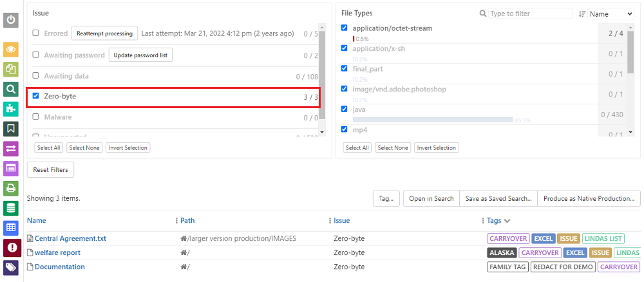644x282 pixels.
Task: Open the light green documents icon in sidebar
Action: [11, 70]
